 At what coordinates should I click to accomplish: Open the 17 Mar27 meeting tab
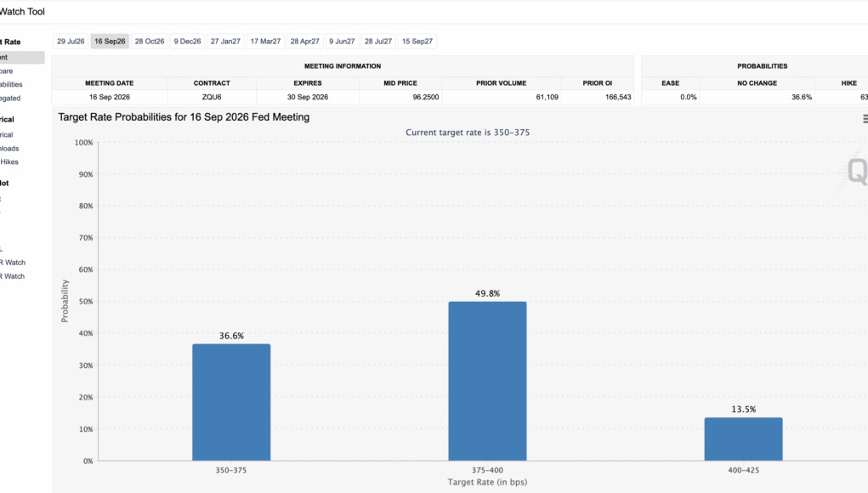pos(265,42)
